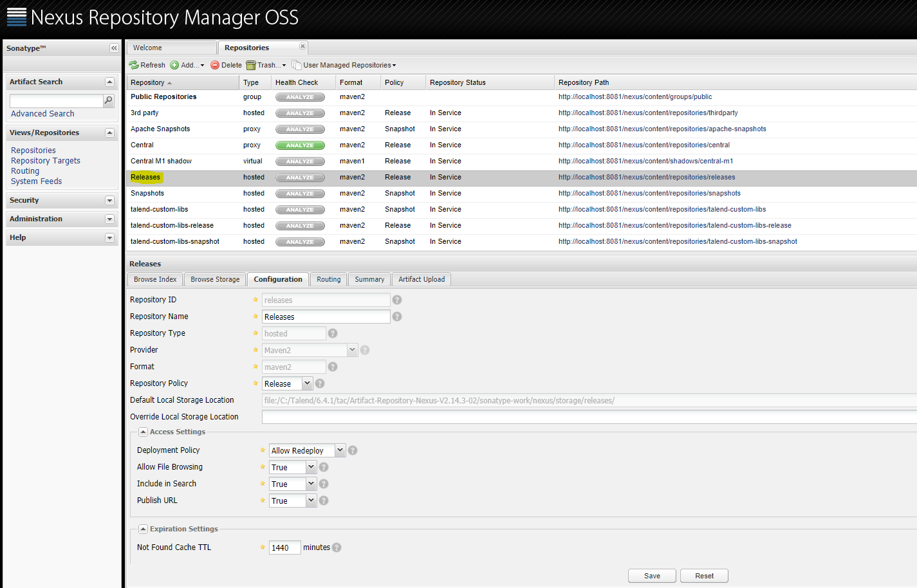This screenshot has height=588, width=917.
Task: Click the red Delete icon
Action: 215,65
